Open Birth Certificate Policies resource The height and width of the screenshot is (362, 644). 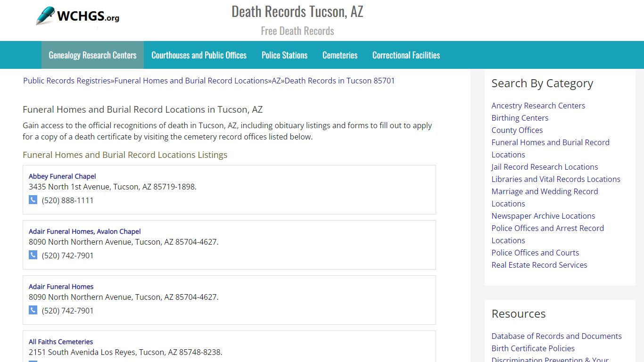533,348
